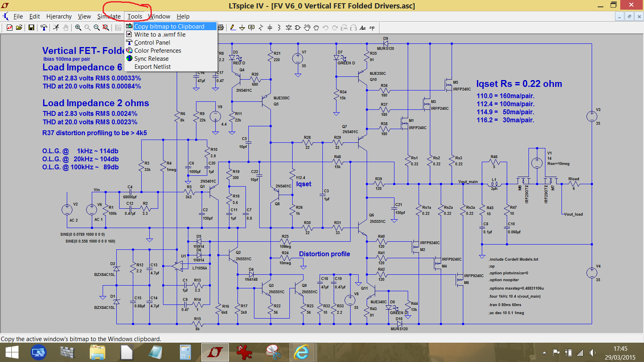Open the Edit menu
The height and width of the screenshot is (362, 644).
pyautogui.click(x=35, y=16)
